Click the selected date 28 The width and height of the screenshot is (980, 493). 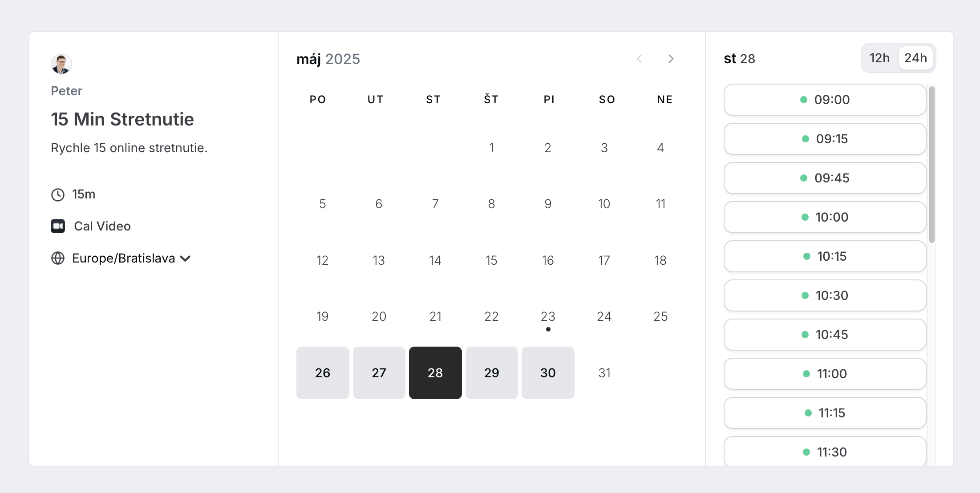(x=435, y=373)
